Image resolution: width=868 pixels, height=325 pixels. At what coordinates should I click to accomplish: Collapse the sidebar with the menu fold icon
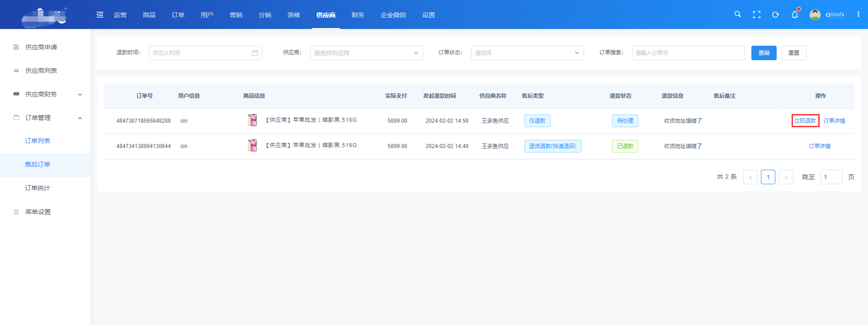click(100, 15)
